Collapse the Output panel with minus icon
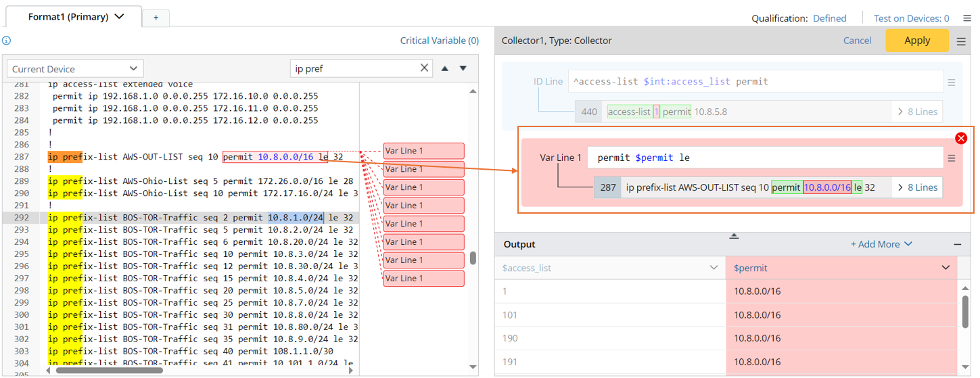Viewport: 980px width, 378px height. pos(958,244)
